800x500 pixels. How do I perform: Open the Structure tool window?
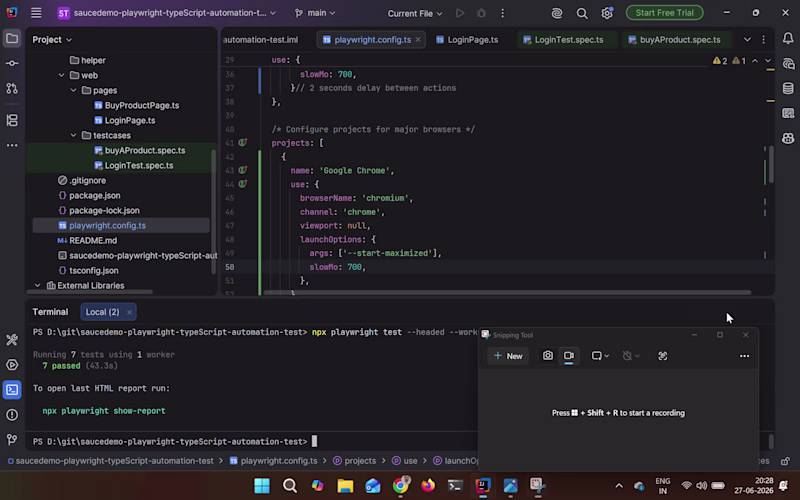[12, 120]
